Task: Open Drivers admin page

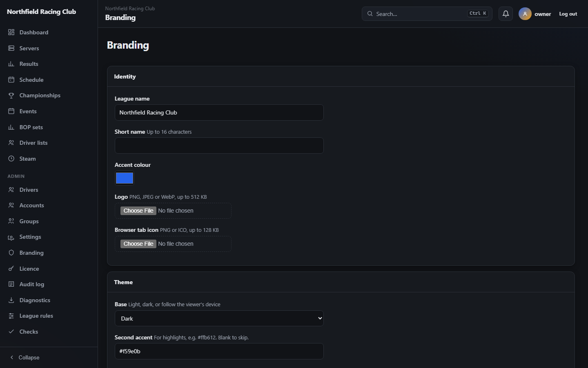Action: (x=29, y=190)
